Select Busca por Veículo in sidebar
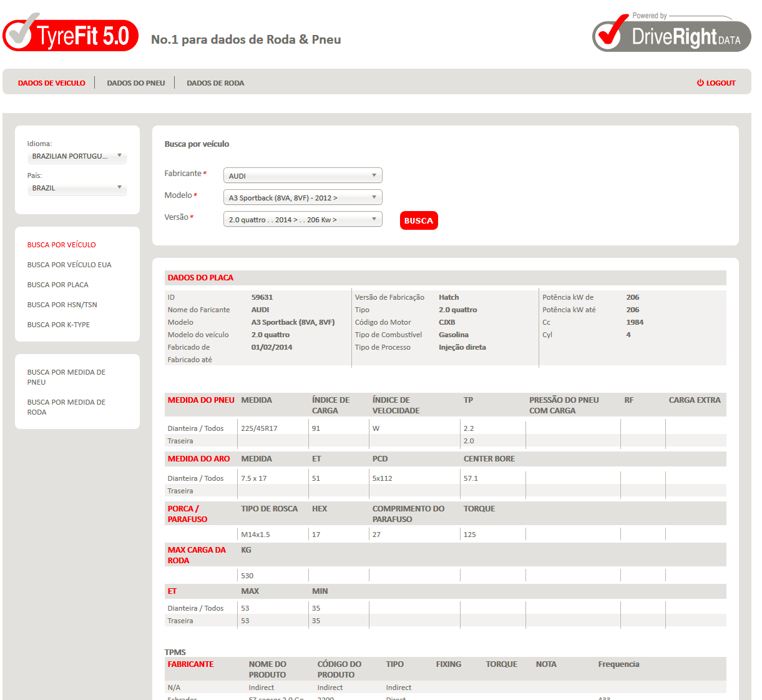762x700 pixels. (x=61, y=245)
